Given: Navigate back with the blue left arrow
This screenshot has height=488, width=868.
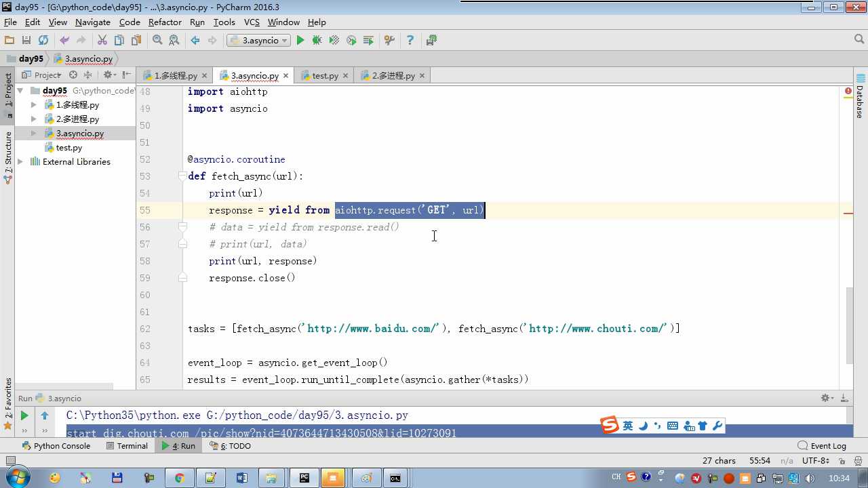Looking at the screenshot, I should click(195, 41).
